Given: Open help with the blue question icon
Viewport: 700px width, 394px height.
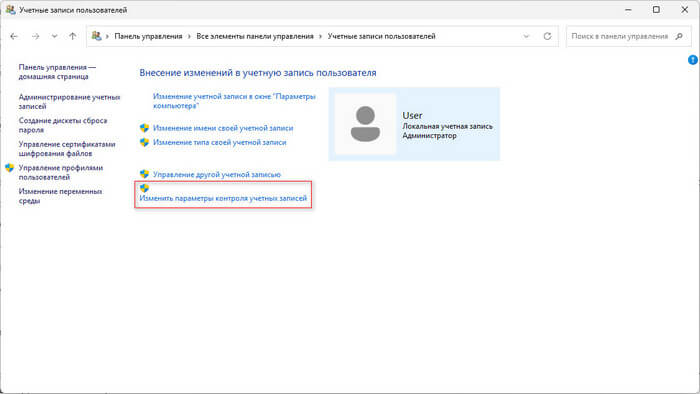Looking at the screenshot, I should coord(693,60).
